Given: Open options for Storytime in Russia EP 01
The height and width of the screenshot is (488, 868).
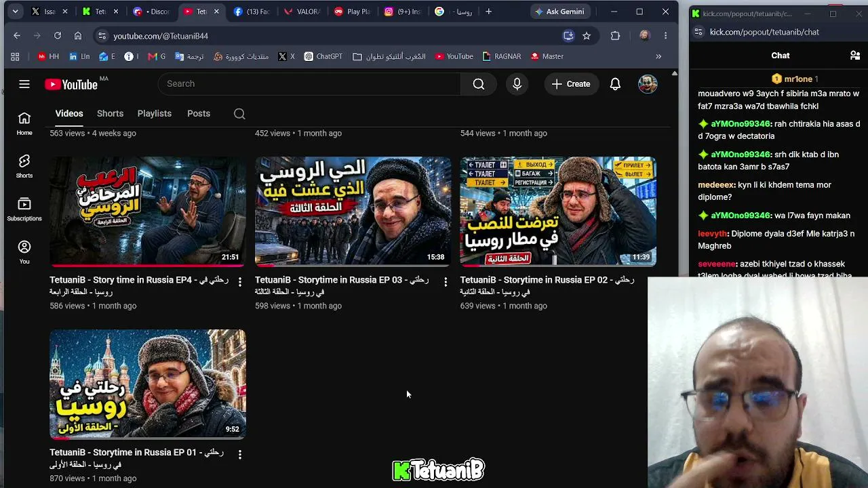Looking at the screenshot, I should click(239, 454).
